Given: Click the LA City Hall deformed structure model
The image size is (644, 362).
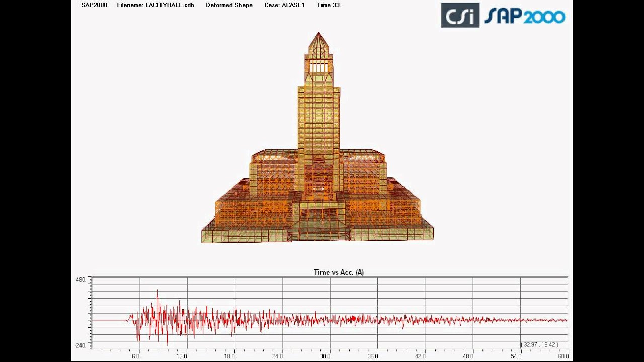Looking at the screenshot, I should pyautogui.click(x=317, y=138).
